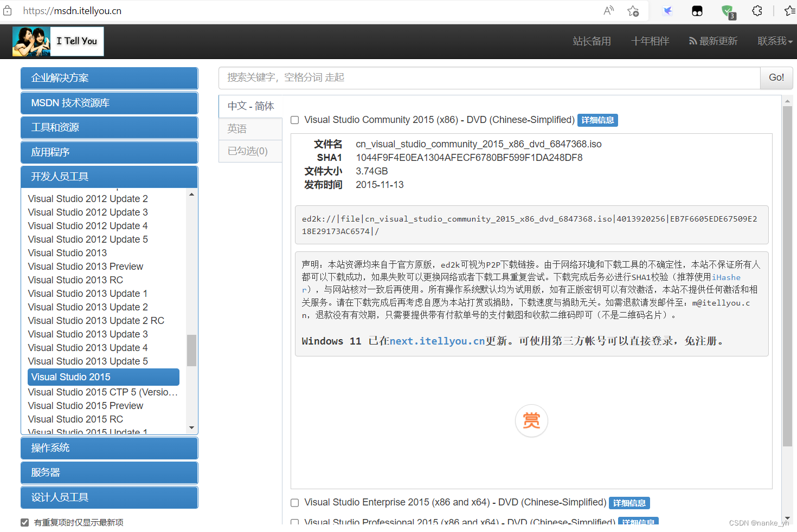Image resolution: width=797 pixels, height=532 pixels.
Task: Expand the 服务器 panel
Action: coord(110,472)
